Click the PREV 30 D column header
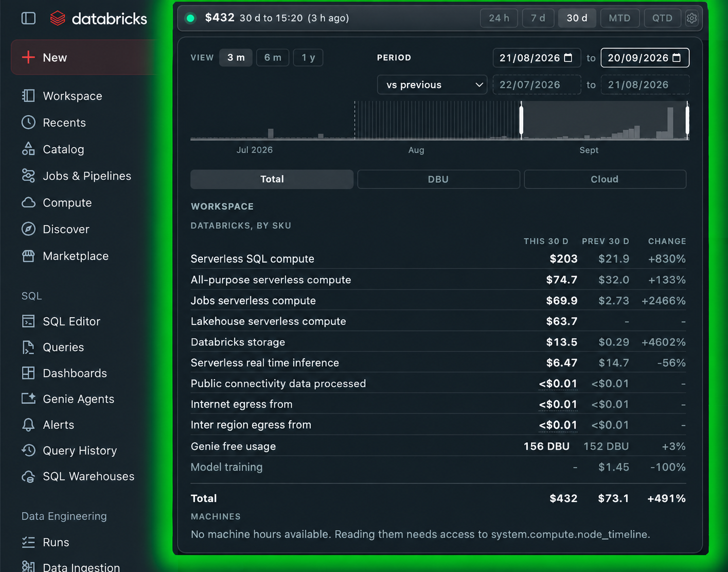The image size is (728, 572). [606, 241]
